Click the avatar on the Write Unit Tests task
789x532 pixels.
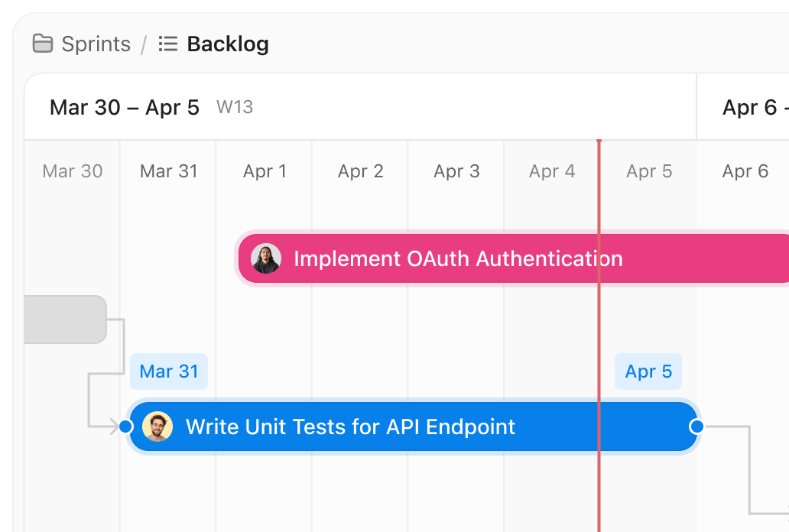point(156,427)
